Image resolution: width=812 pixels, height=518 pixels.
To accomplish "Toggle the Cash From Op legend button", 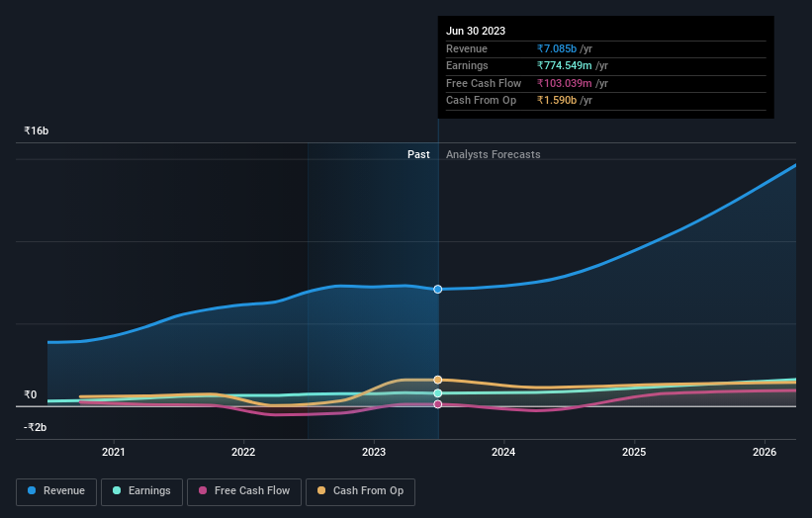I will click(360, 491).
